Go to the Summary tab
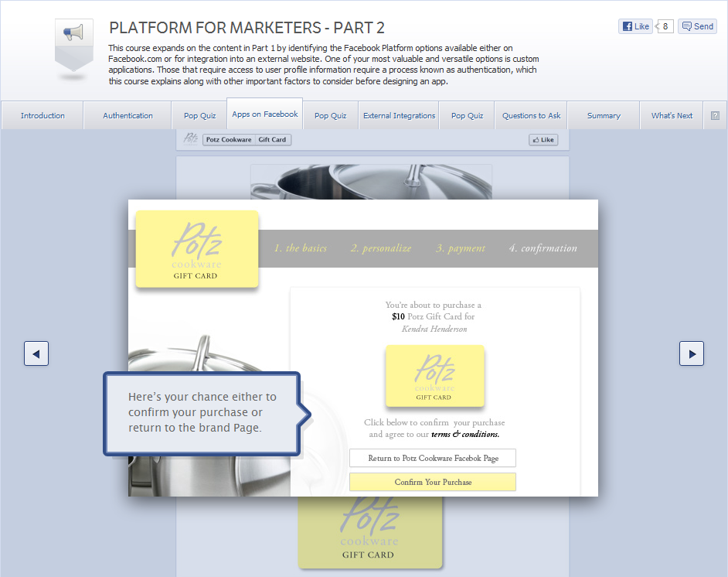 tap(604, 116)
